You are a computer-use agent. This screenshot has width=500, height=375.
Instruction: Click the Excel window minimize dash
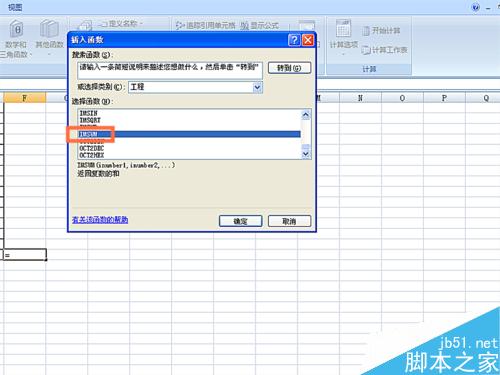pos(488,8)
